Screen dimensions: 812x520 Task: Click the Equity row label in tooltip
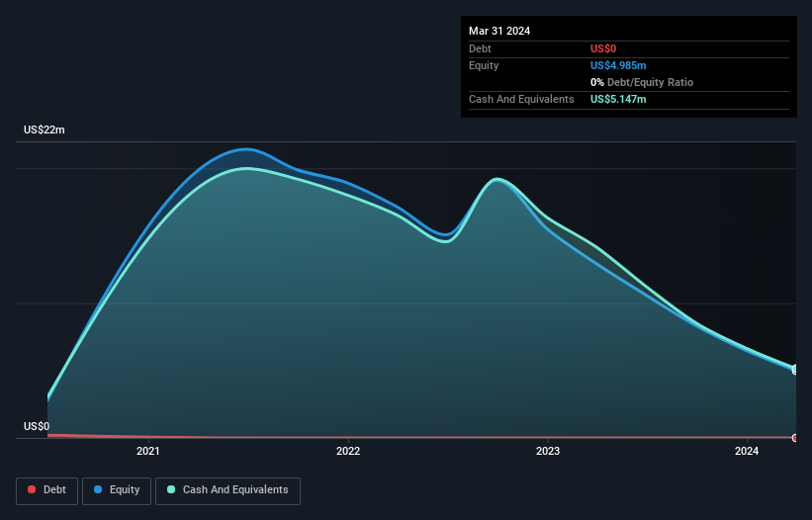point(484,65)
